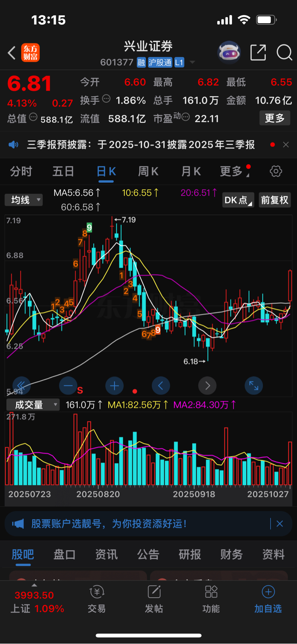The image size is (297, 644).
Task: Select the 日K chart tab
Action: click(x=106, y=171)
